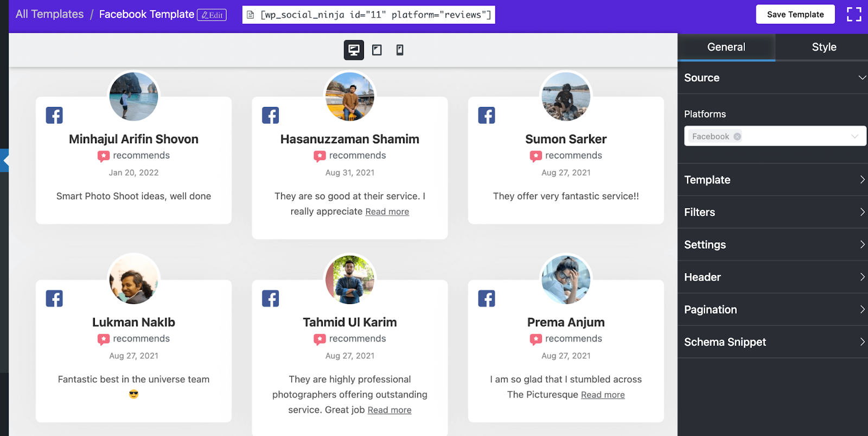Click Prema Anjum reviewer name
The image size is (868, 436).
[566, 322]
